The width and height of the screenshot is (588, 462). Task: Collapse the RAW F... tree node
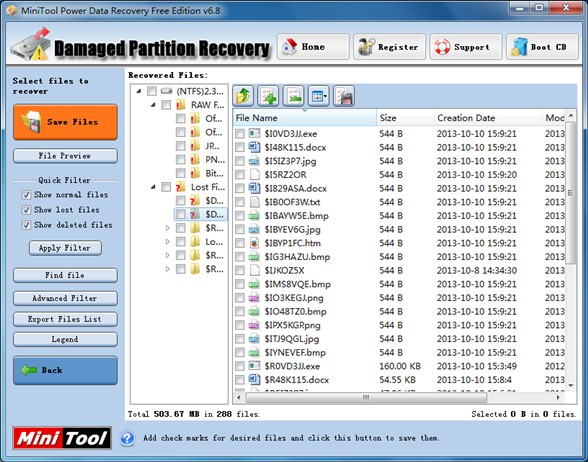pos(153,105)
